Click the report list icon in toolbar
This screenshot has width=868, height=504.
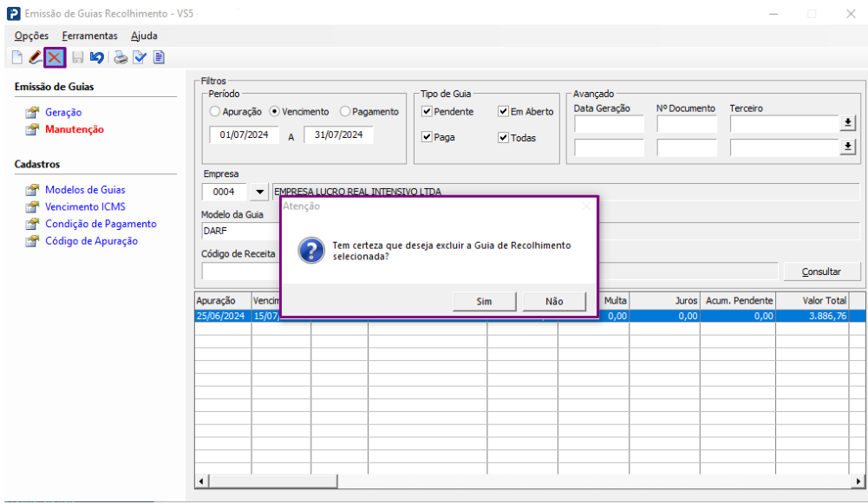[x=159, y=58]
